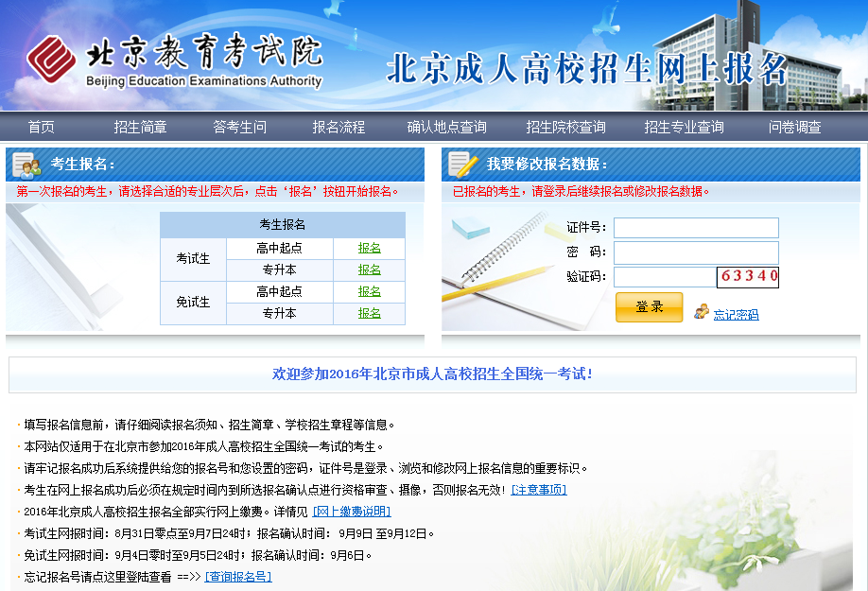
Task: Open the 报名流程 navigation item
Action: point(339,127)
